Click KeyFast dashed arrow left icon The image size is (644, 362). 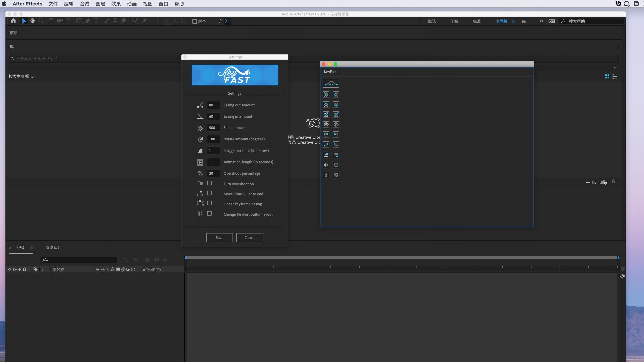pos(336,145)
